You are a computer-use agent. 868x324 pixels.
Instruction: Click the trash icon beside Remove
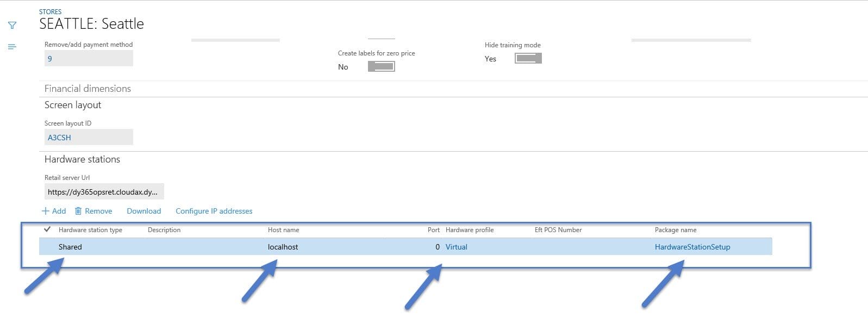pyautogui.click(x=78, y=211)
